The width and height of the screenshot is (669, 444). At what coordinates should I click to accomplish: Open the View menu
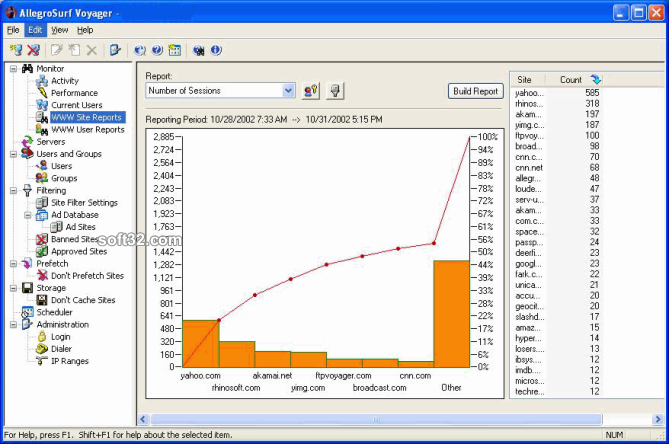tap(59, 30)
